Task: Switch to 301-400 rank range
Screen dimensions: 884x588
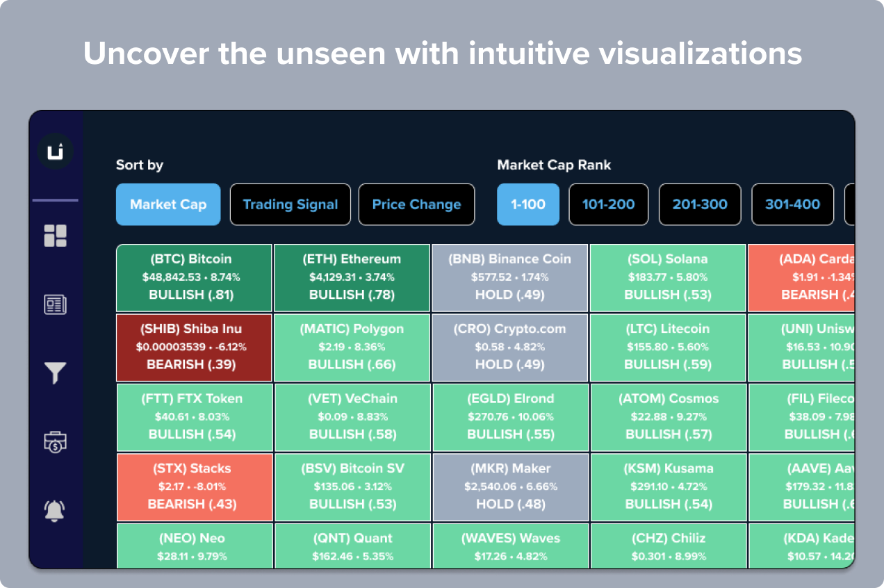Action: 792,204
